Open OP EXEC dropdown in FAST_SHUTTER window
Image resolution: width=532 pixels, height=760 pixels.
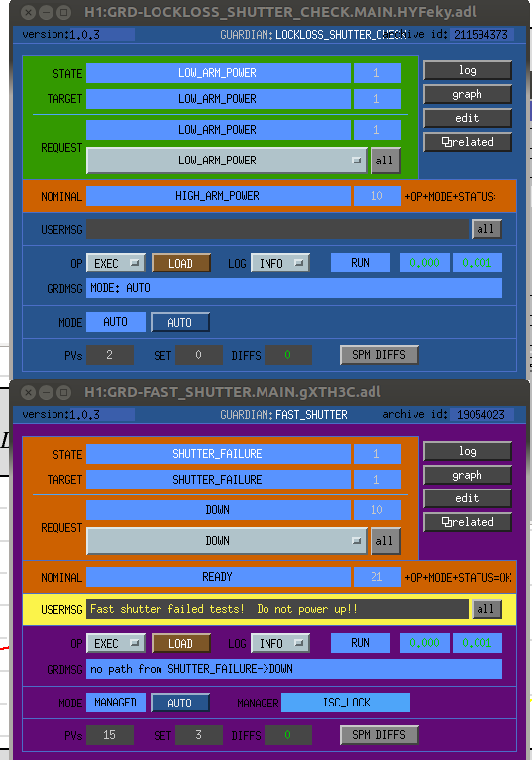pyautogui.click(x=115, y=643)
